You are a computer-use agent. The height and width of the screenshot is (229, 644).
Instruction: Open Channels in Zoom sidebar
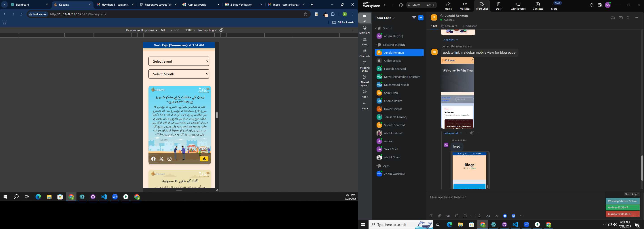pyautogui.click(x=365, y=53)
